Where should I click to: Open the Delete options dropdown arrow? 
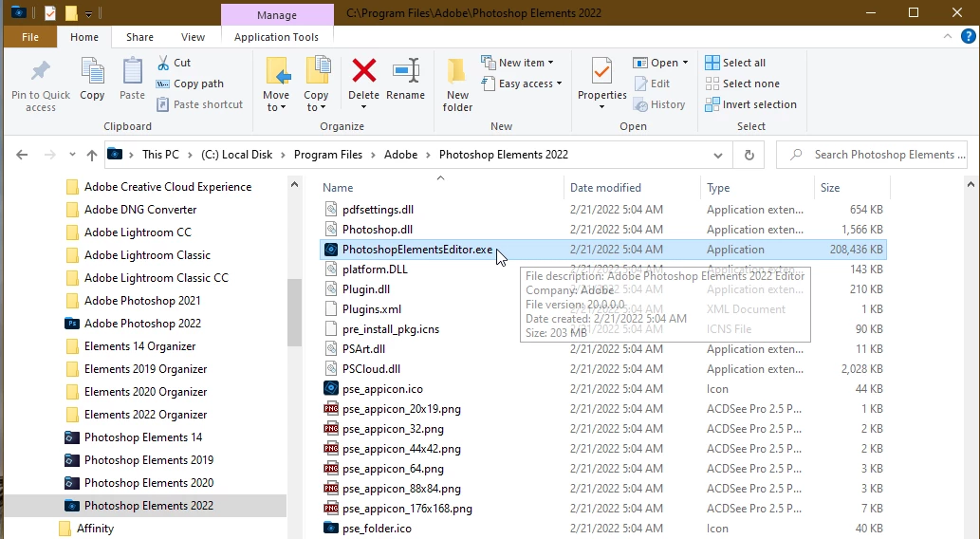coord(363,107)
